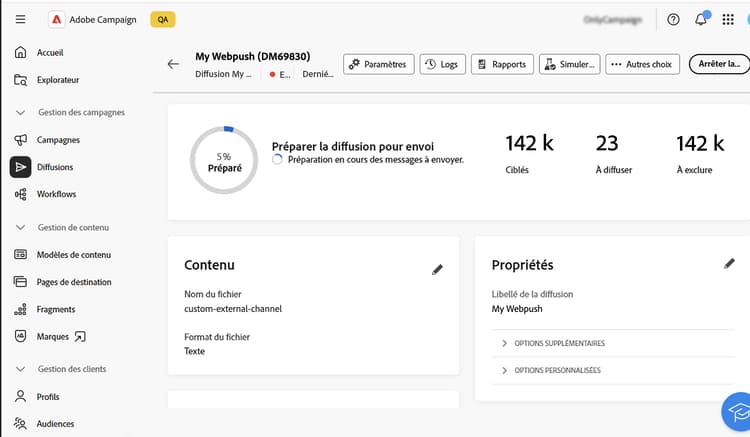Open Audiences in the sidebar
The height and width of the screenshot is (437, 750).
pyautogui.click(x=55, y=424)
